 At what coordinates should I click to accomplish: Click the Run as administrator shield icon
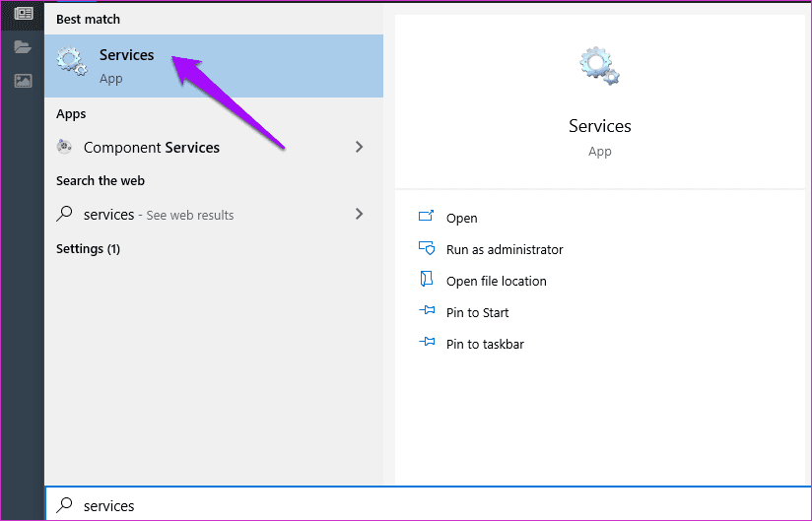pyautogui.click(x=427, y=248)
